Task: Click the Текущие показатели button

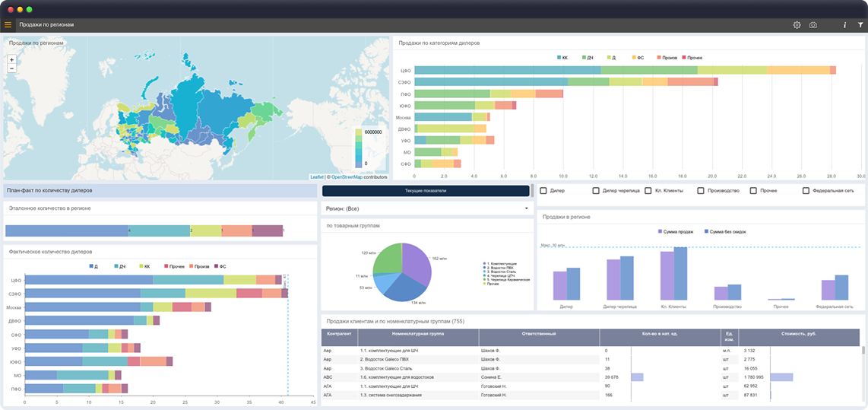Action: point(425,191)
